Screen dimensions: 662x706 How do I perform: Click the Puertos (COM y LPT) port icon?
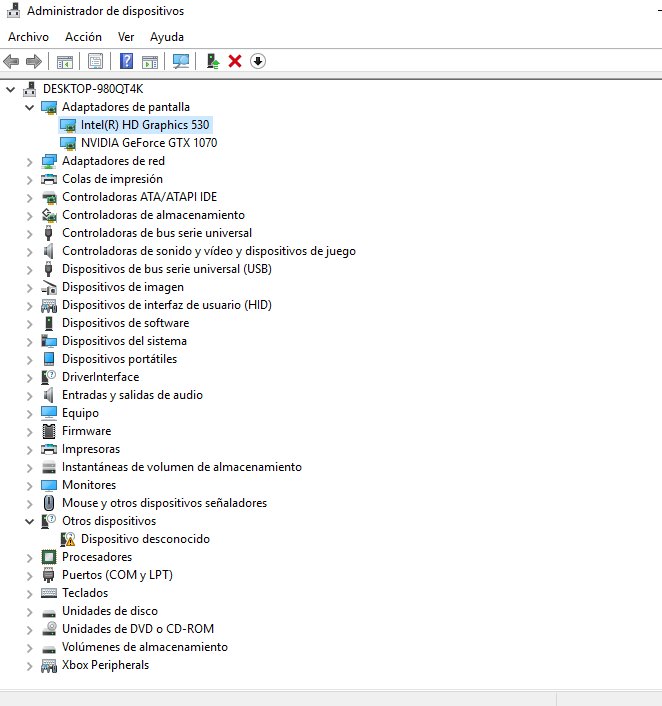click(49, 575)
